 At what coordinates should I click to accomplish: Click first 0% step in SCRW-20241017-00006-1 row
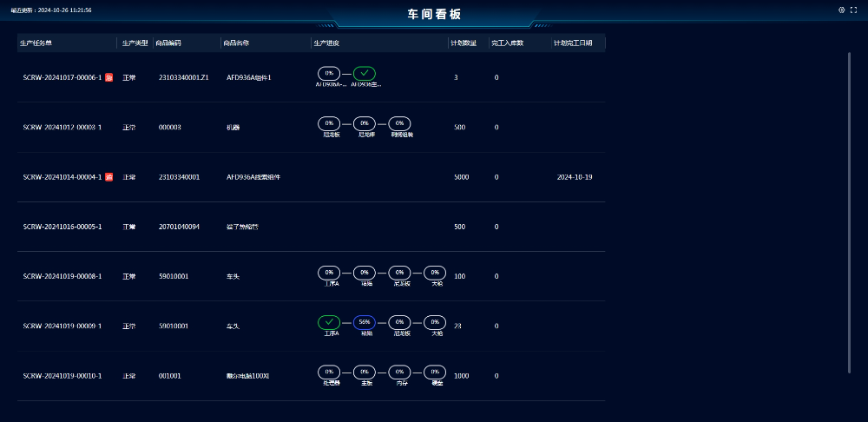(x=329, y=73)
